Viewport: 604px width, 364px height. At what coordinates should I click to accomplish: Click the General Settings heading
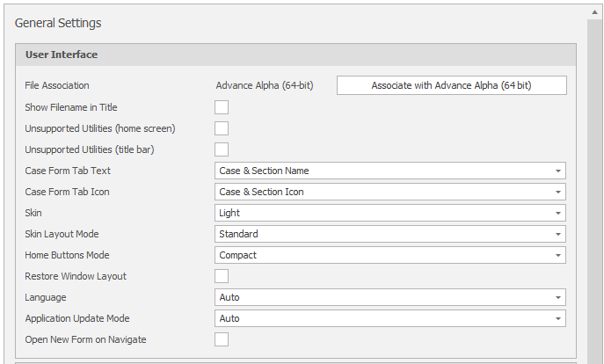click(58, 23)
